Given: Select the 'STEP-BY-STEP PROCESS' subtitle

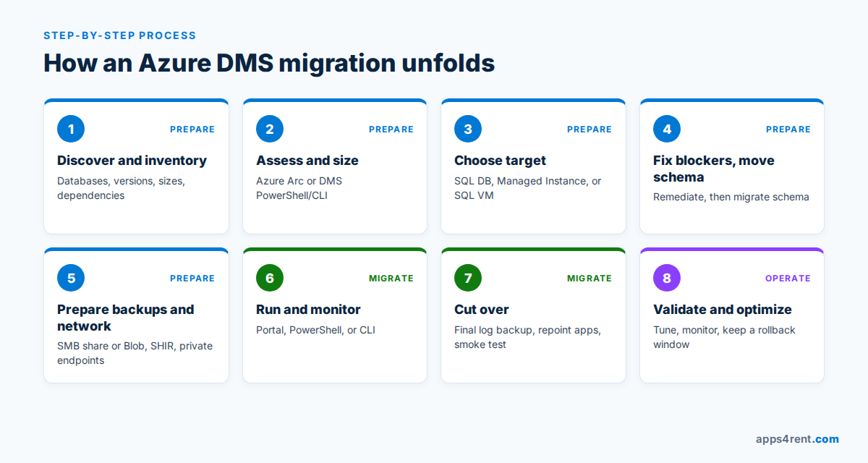Looking at the screenshot, I should pos(119,35).
